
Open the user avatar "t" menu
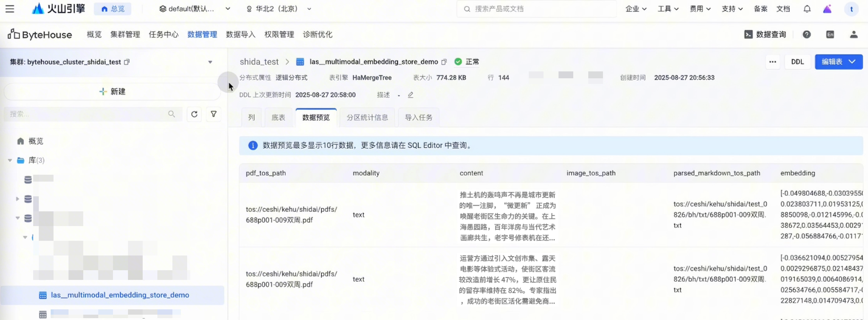tap(851, 9)
